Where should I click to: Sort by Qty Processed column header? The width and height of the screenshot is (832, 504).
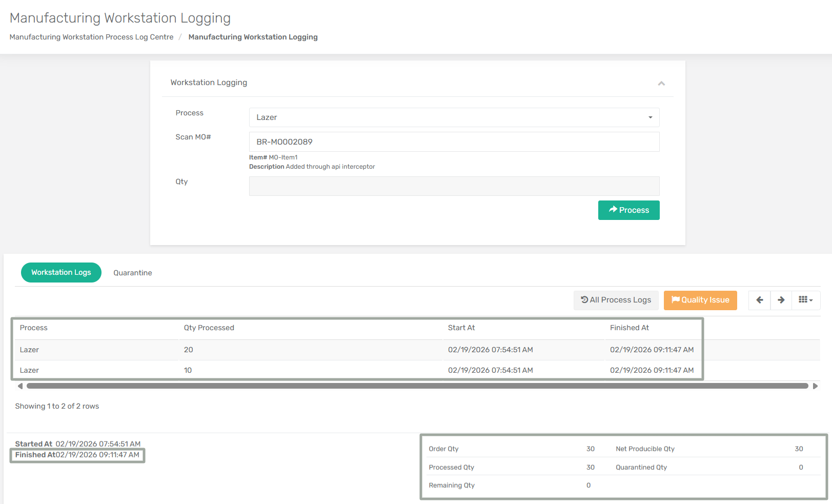click(209, 328)
